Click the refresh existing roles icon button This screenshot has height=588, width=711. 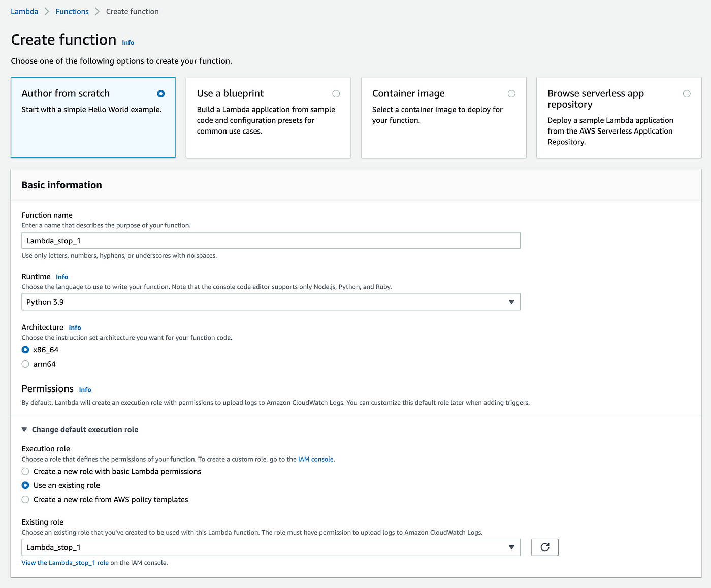[x=544, y=547]
